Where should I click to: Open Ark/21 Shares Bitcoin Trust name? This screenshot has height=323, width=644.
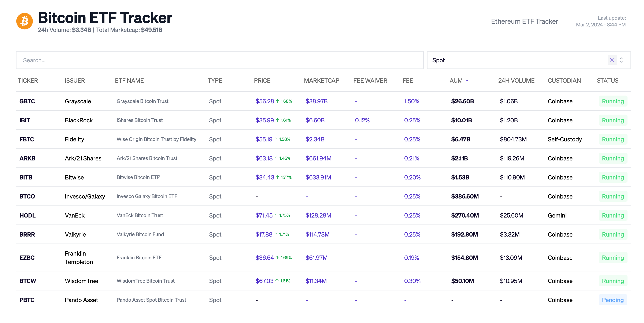147,158
